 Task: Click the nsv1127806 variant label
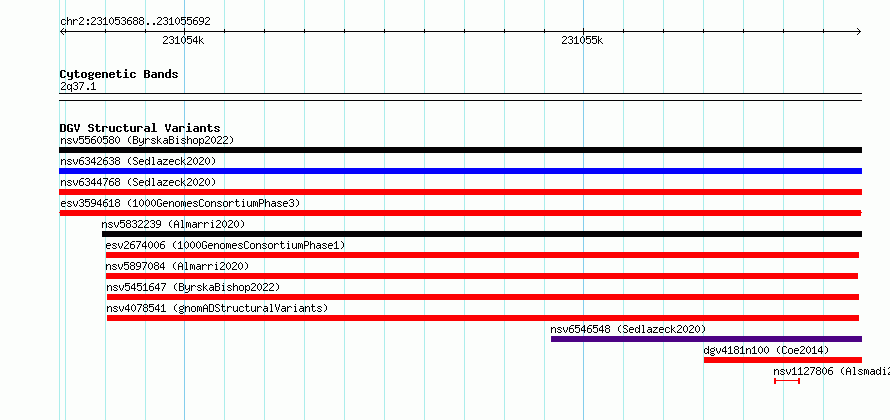832,371
